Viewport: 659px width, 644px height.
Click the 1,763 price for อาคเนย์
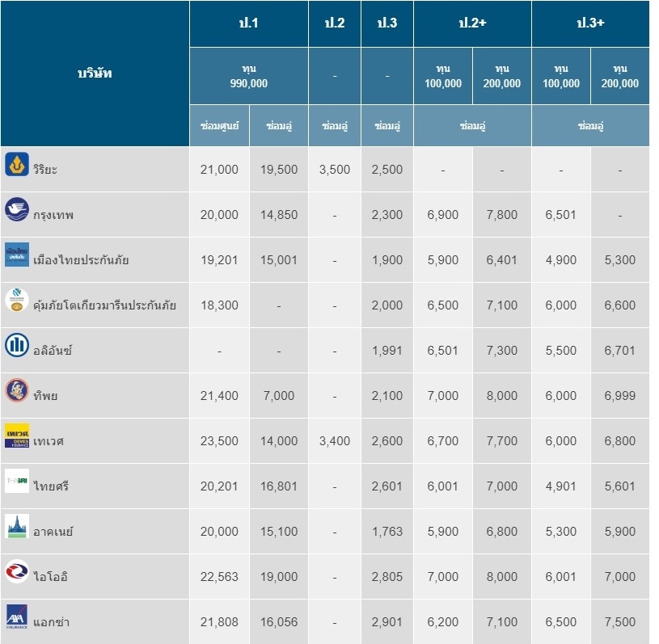coord(387,532)
